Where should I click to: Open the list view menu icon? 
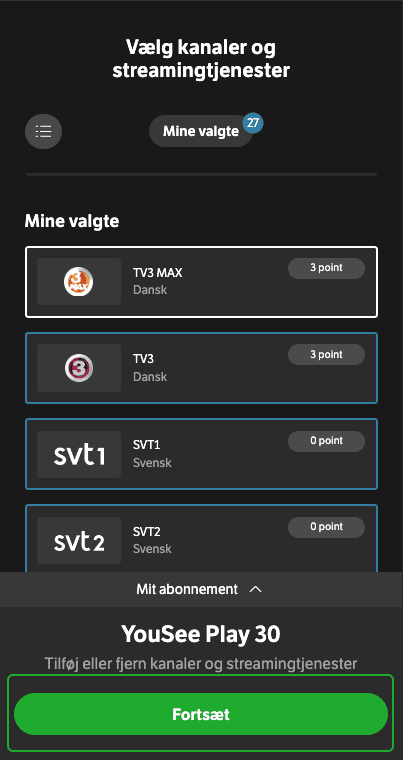pos(43,131)
